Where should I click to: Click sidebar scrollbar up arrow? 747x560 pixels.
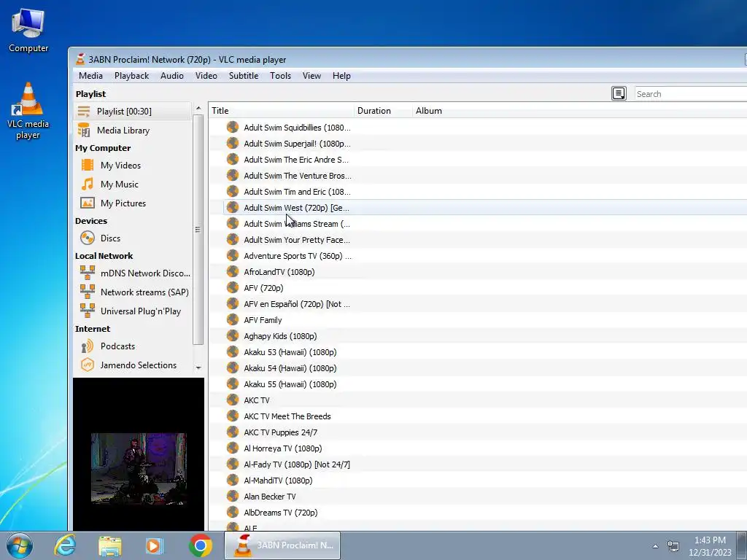coord(198,109)
